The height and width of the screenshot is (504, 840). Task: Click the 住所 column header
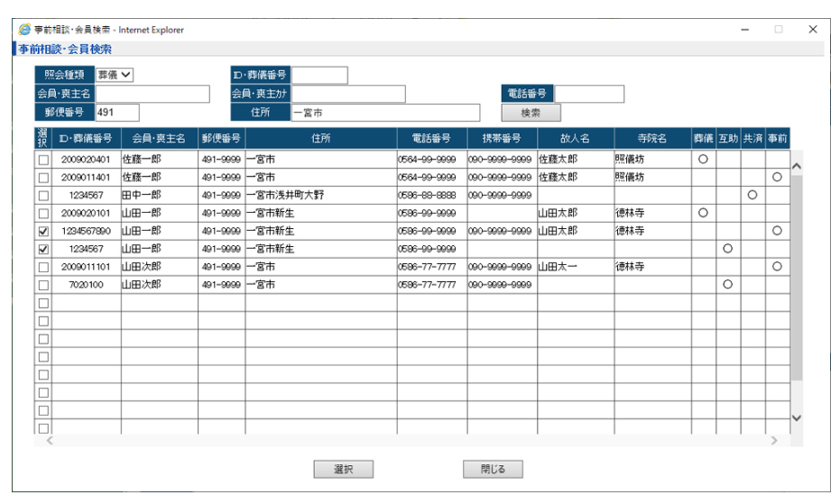click(320, 139)
